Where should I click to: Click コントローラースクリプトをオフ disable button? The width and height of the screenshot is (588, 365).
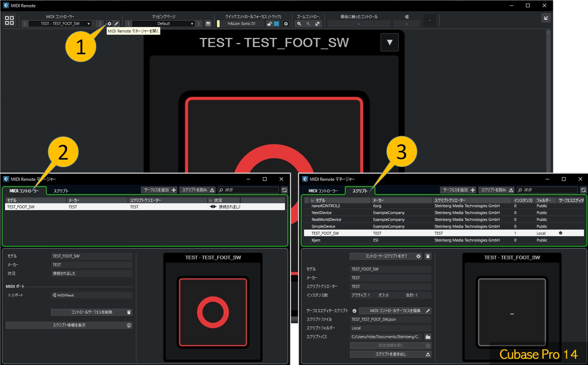coord(385,256)
